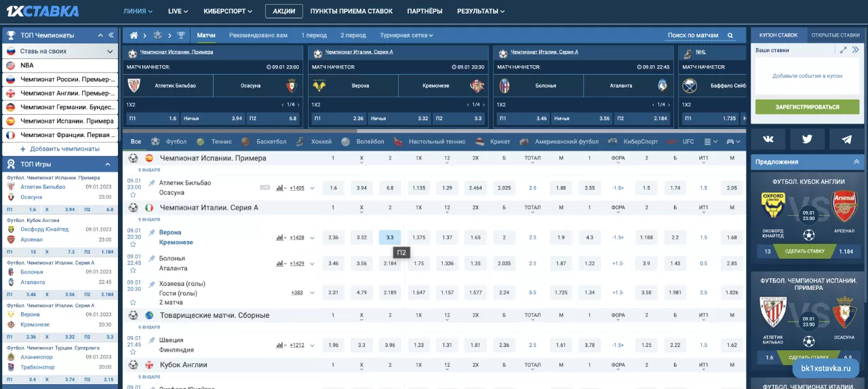Image resolution: width=868 pixels, height=389 pixels.
Task: Open the РЕЗУЛЬТАТЫ dropdown menu
Action: click(481, 12)
